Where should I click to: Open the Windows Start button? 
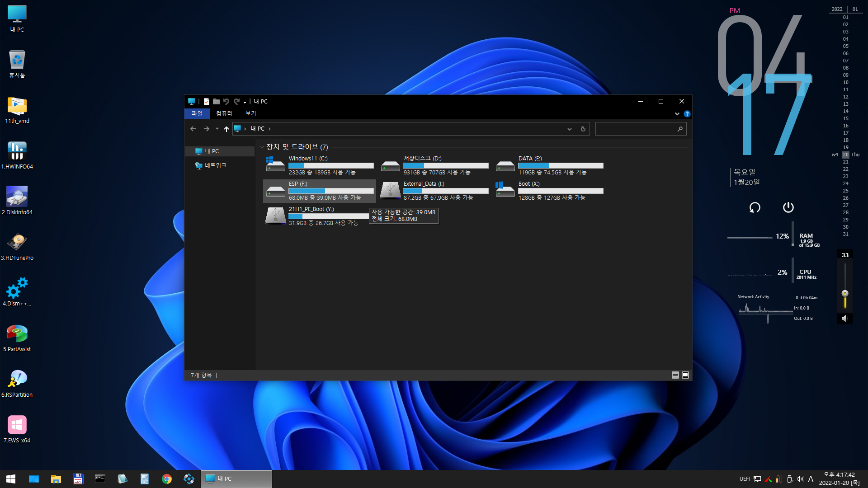(x=11, y=479)
